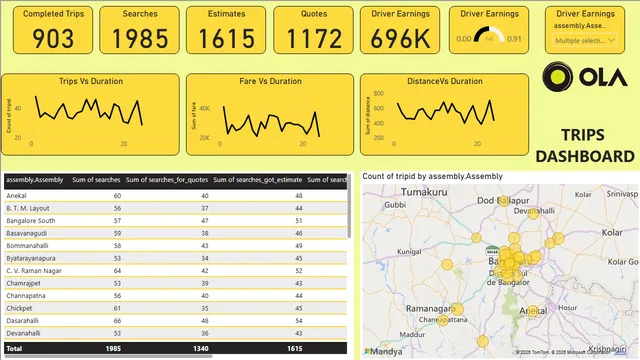Click the Estimates 1615 card
640x360 pixels.
click(226, 30)
